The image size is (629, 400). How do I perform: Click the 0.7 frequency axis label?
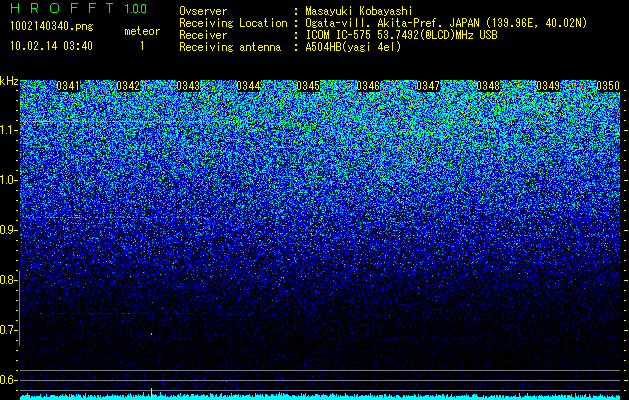click(x=7, y=330)
